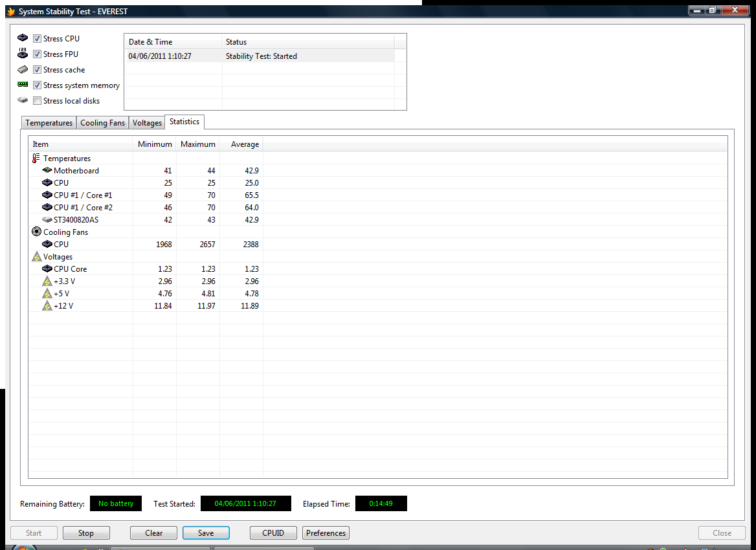Click the Average column header
Image resolution: width=756 pixels, height=550 pixels.
241,144
